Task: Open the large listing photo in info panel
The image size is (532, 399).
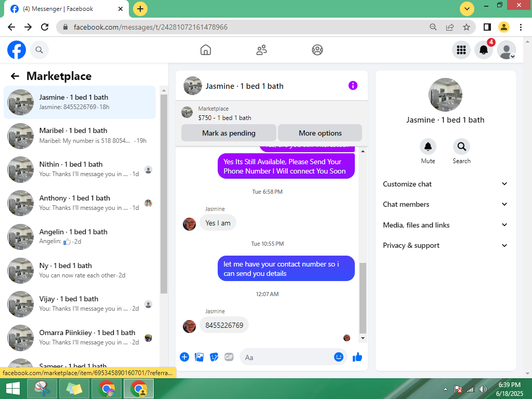Action: coord(445,95)
